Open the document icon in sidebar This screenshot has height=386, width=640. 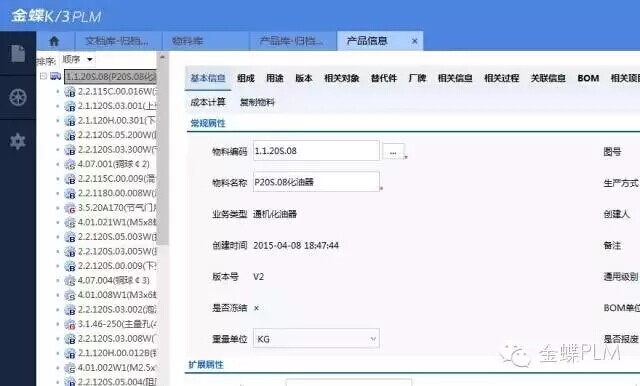coord(18,53)
